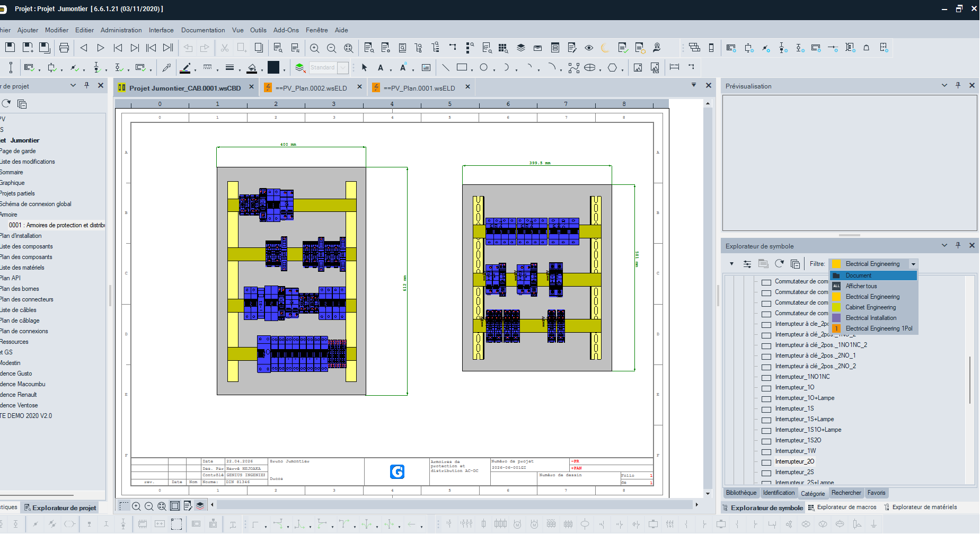This screenshot has width=980, height=534.
Task: Select the text tool A icon
Action: 381,68
